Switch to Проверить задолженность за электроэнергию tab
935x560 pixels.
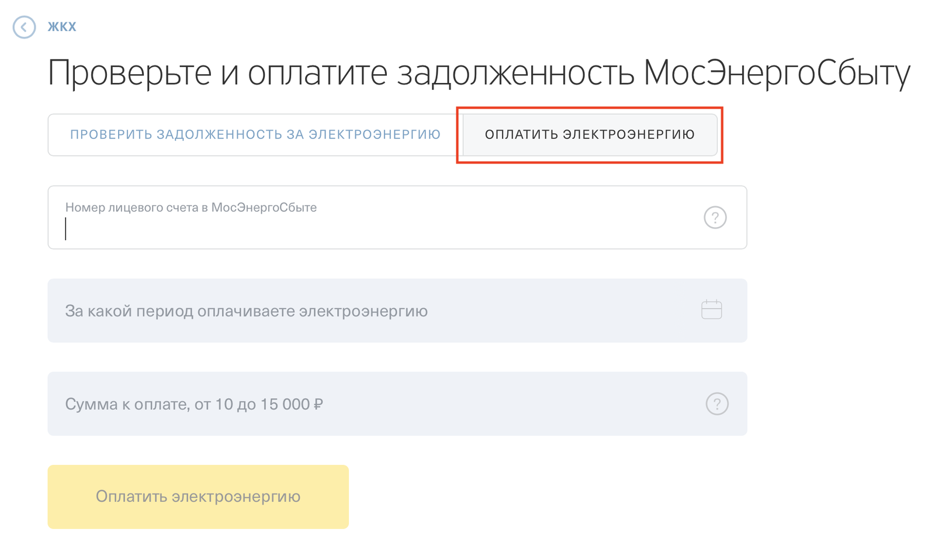coord(255,134)
